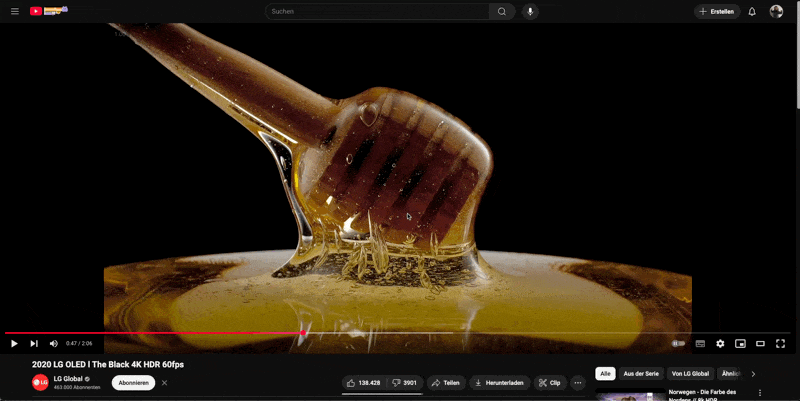This screenshot has width=800, height=401.
Task: Click the Abonnieren button
Action: click(x=133, y=382)
